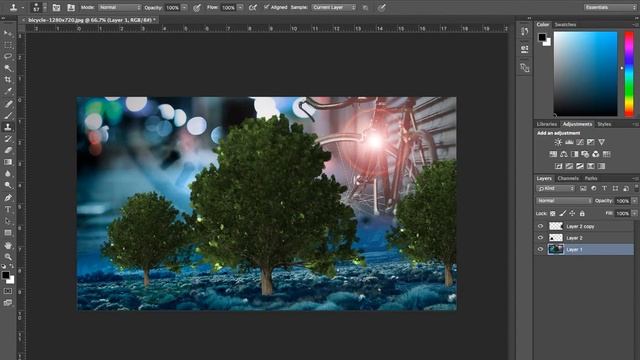Open the options bar Opacity slider arrow
Viewport: 640px width, 360px height.
[184, 7]
